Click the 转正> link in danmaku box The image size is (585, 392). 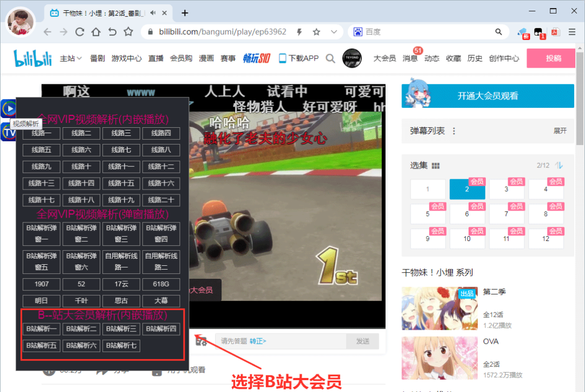pos(258,341)
